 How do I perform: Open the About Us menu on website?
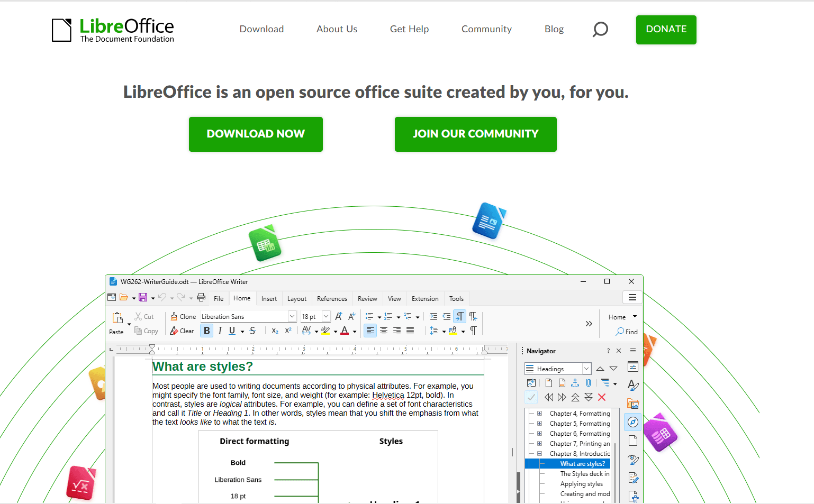(x=337, y=29)
